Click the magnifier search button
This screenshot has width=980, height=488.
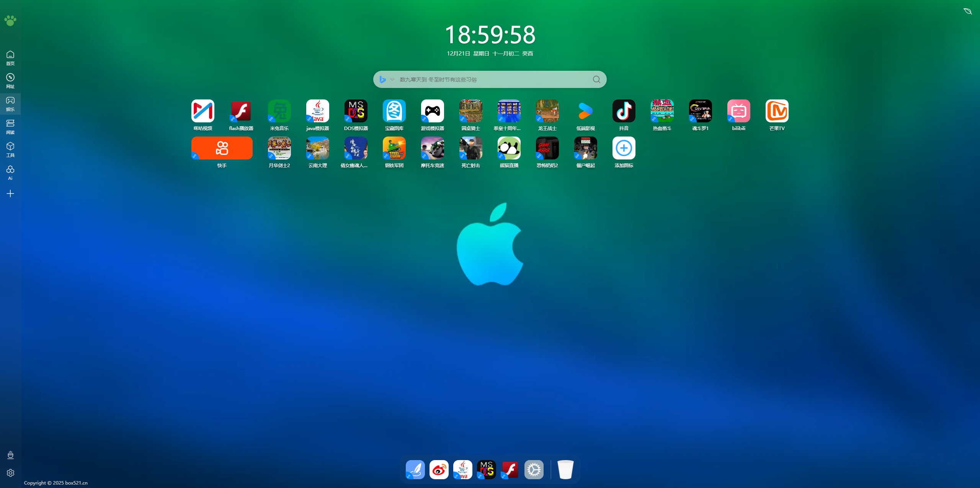tap(596, 80)
